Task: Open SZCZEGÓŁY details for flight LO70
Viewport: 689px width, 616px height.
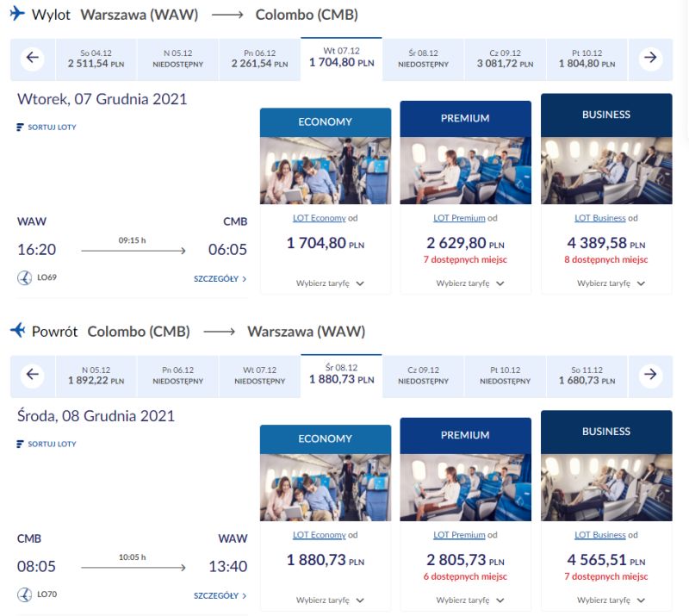Action: pos(220,596)
